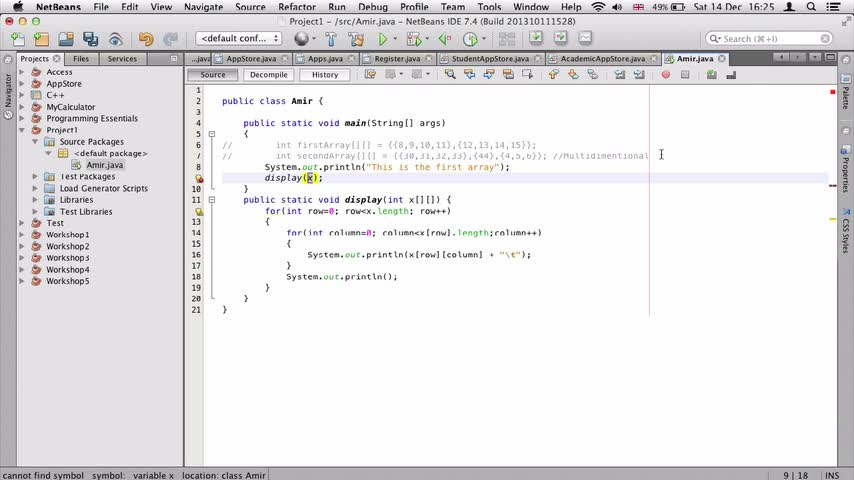The height and width of the screenshot is (480, 854).
Task: Click the Undo toolbar icon
Action: [145, 39]
